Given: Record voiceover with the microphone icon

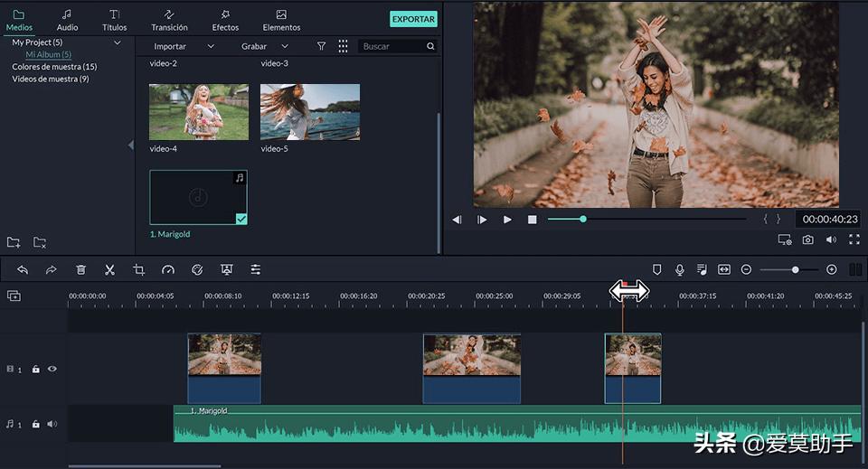Looking at the screenshot, I should (679, 269).
